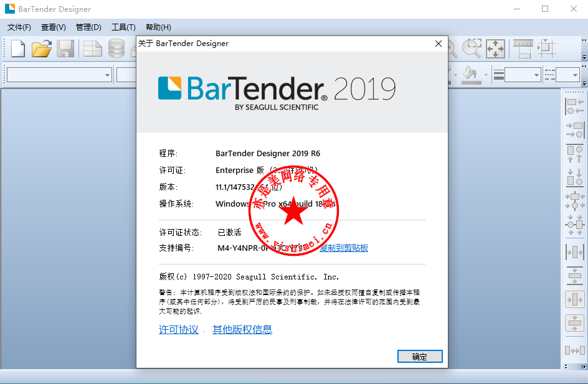Viewport: 588px width, 384px height.
Task: Open the 其他版权信息 link
Action: click(242, 329)
